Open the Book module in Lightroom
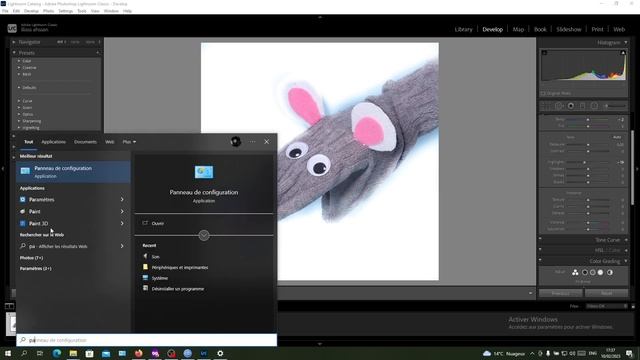This screenshot has width=640, height=360. (x=540, y=29)
